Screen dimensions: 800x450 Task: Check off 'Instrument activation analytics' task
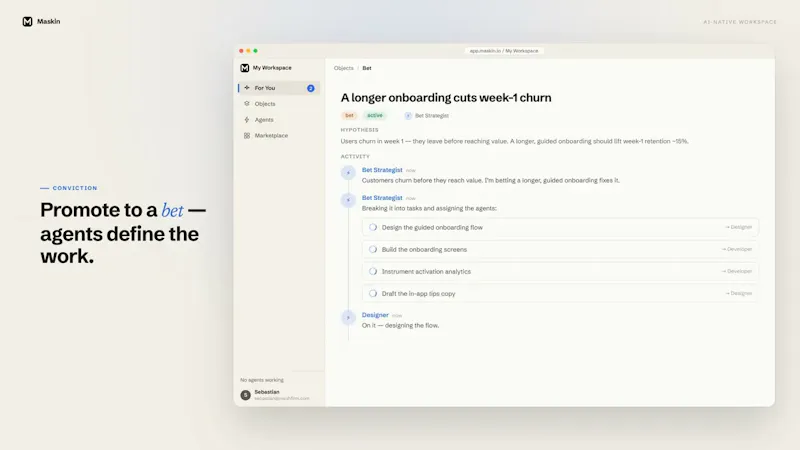pos(373,271)
